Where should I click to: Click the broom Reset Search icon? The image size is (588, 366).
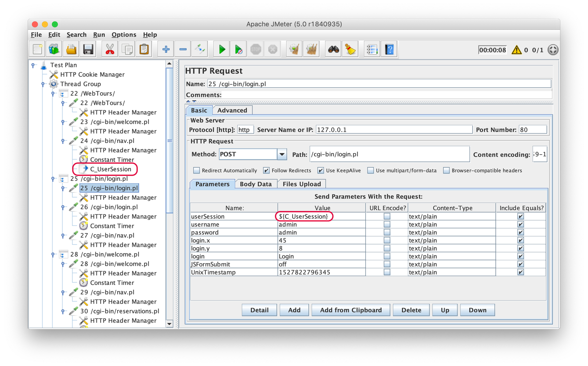(350, 49)
